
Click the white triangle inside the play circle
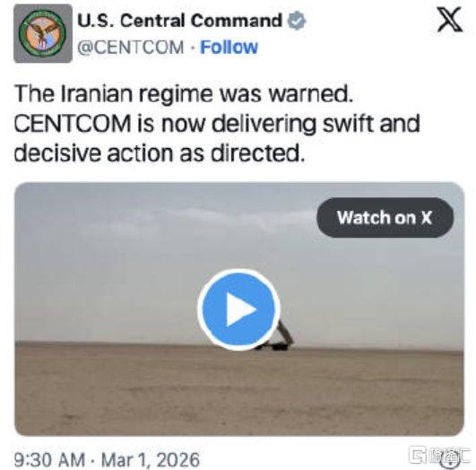point(241,309)
